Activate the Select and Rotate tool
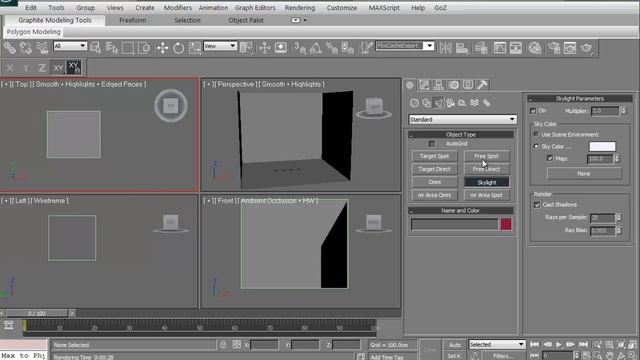This screenshot has height=360, width=640. (x=178, y=48)
